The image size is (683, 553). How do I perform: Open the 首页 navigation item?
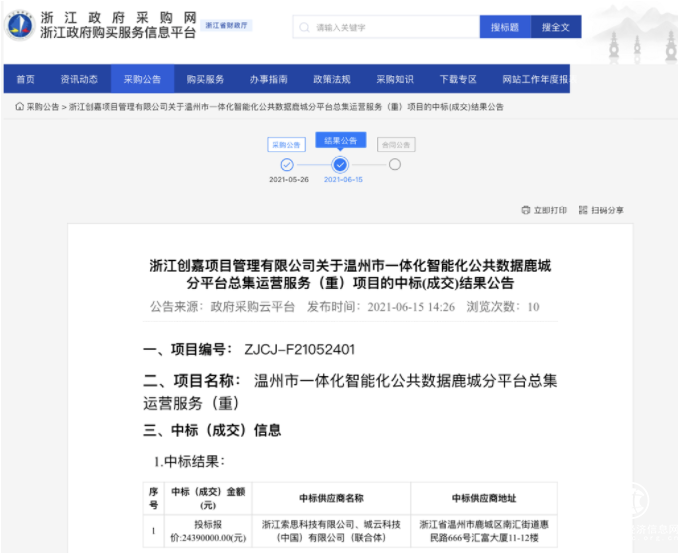pyautogui.click(x=26, y=79)
